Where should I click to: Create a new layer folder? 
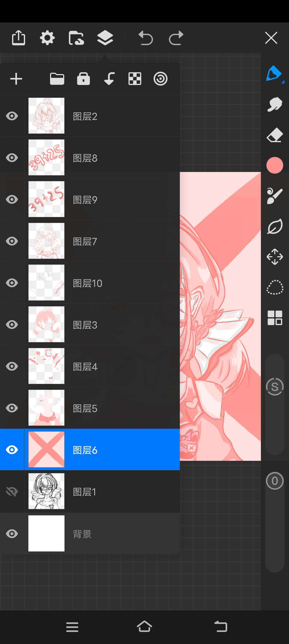(x=57, y=79)
